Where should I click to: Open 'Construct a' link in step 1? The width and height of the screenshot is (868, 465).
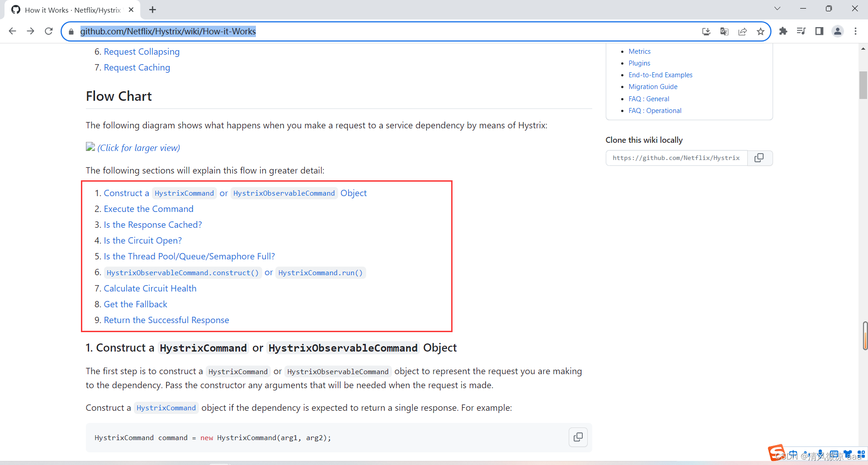(126, 193)
